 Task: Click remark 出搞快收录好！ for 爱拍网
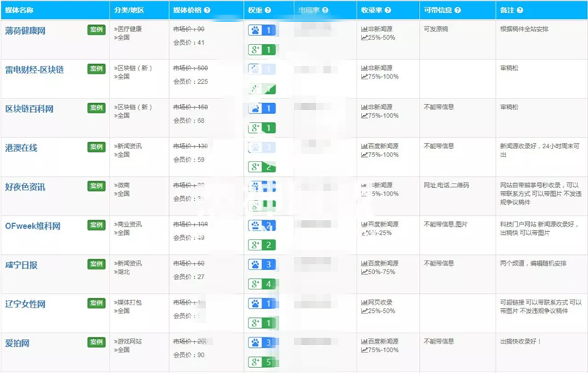[520, 341]
